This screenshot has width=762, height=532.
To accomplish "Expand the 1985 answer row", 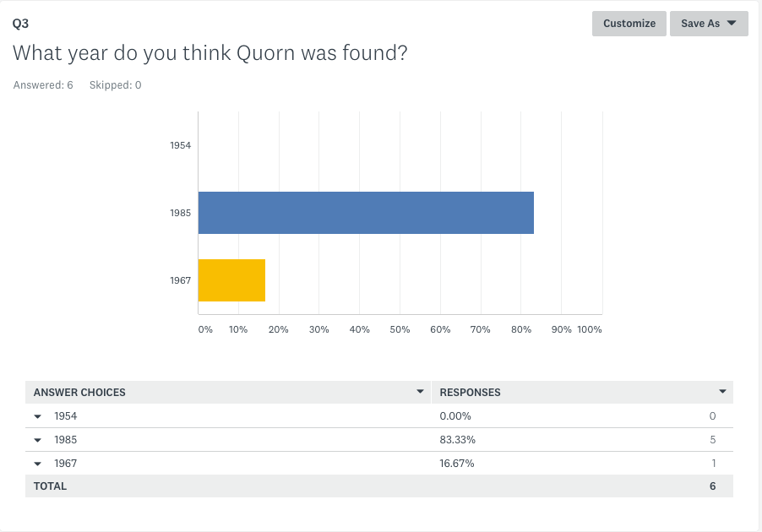I will tap(37, 439).
